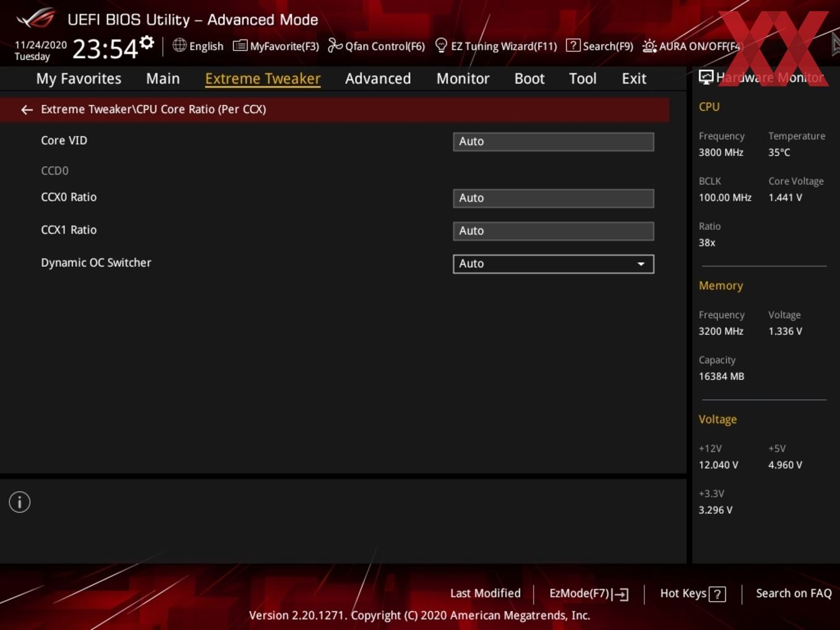The height and width of the screenshot is (630, 840).
Task: Click BCLK value 100.00 MHz
Action: click(x=725, y=198)
